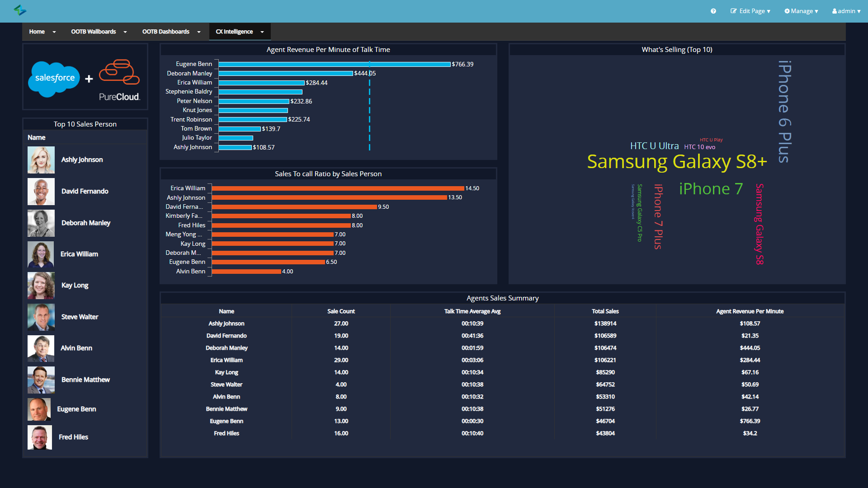The height and width of the screenshot is (488, 868).
Task: Click David Fernando's profile photo
Action: [x=41, y=192]
